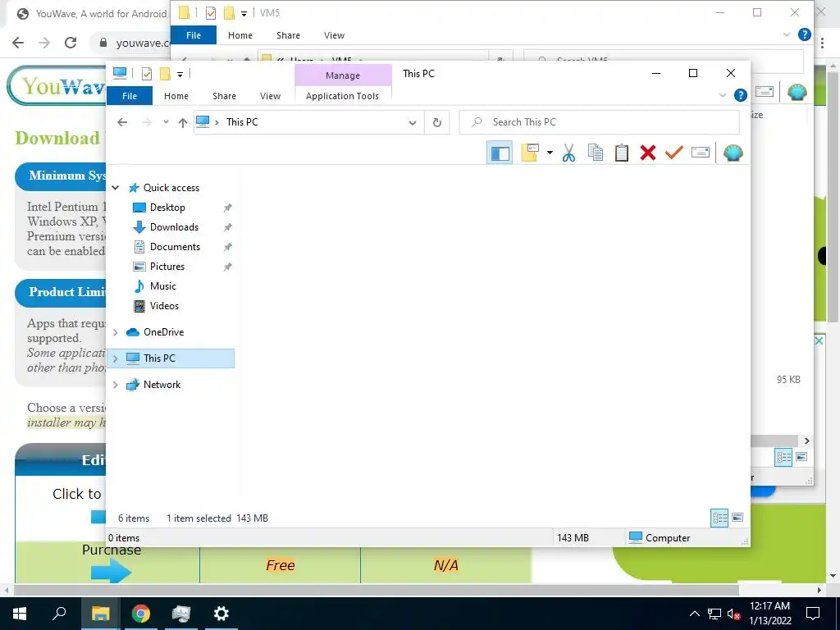Refresh the This PC folder view

point(437,123)
